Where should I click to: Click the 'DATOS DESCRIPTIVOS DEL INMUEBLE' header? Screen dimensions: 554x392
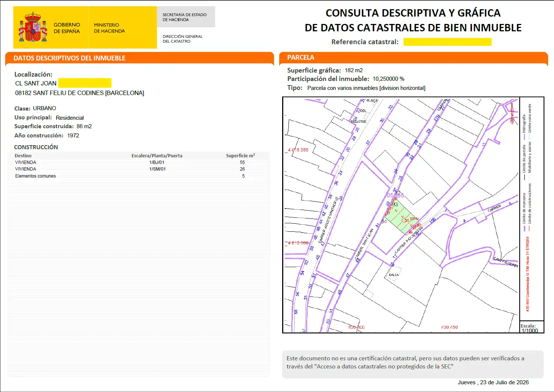[x=69, y=58]
